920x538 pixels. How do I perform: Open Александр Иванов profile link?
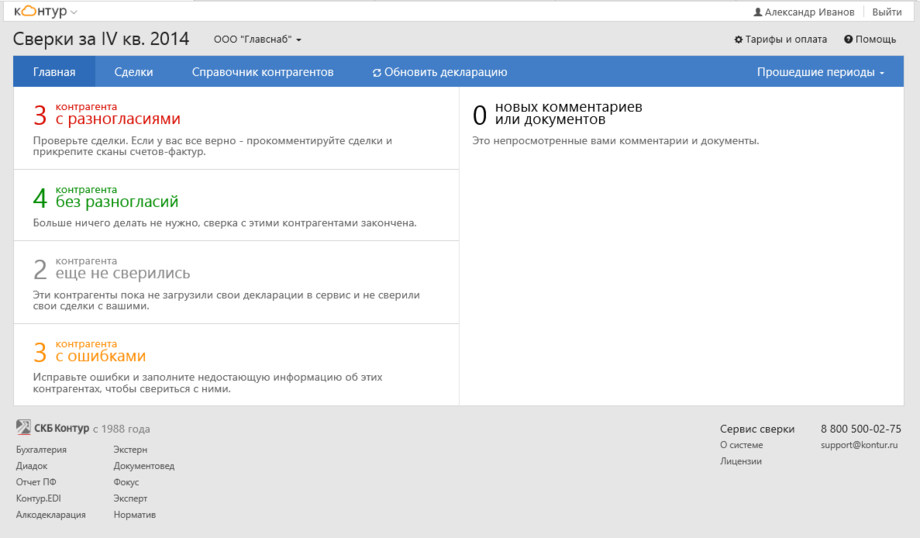(809, 12)
